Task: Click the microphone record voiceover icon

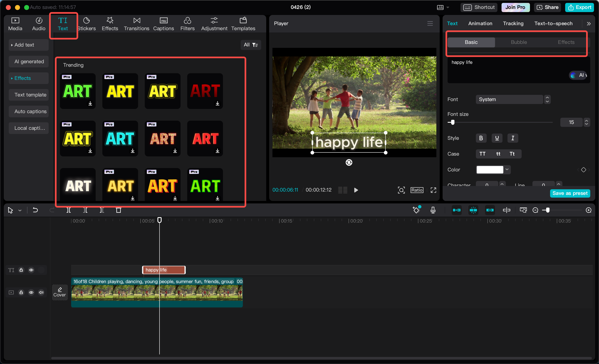Action: [x=433, y=210]
